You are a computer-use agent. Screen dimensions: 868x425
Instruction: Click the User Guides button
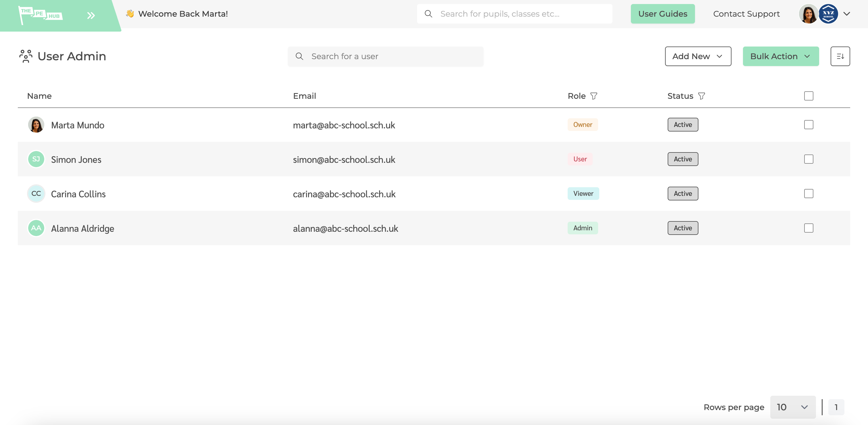point(663,13)
